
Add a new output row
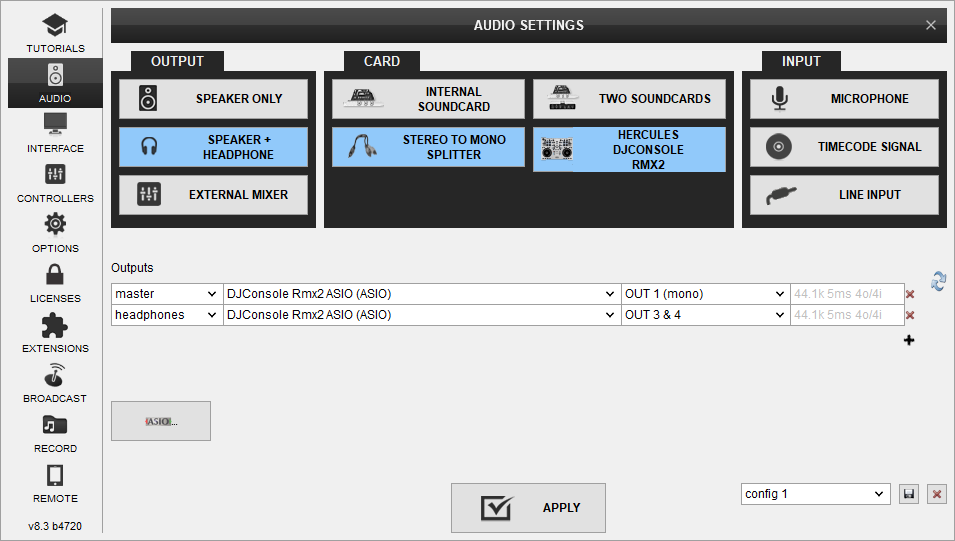click(x=909, y=340)
